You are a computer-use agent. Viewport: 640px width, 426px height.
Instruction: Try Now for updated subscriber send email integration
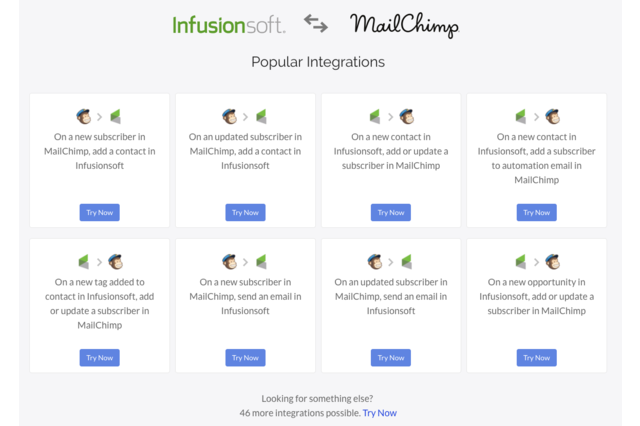(x=391, y=358)
